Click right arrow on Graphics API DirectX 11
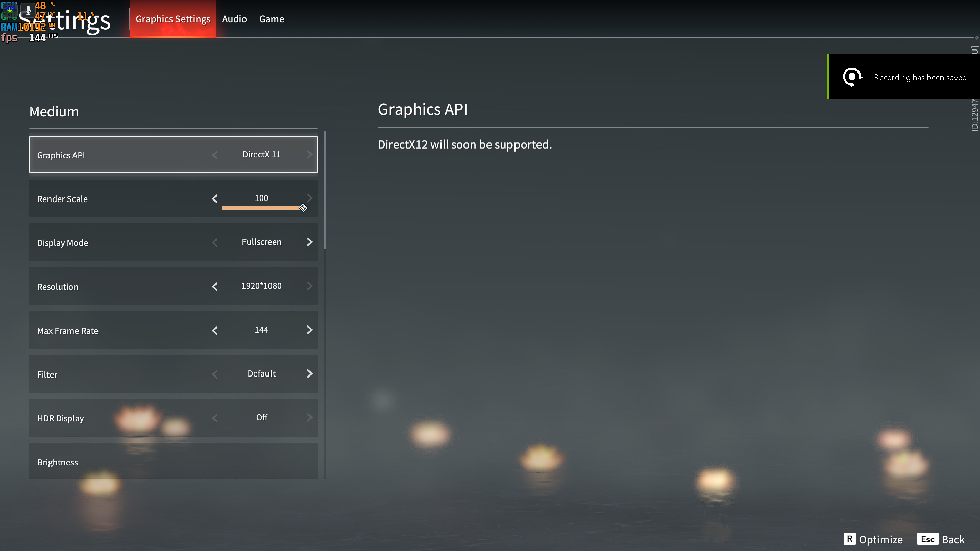The height and width of the screenshot is (551, 980). pyautogui.click(x=309, y=155)
